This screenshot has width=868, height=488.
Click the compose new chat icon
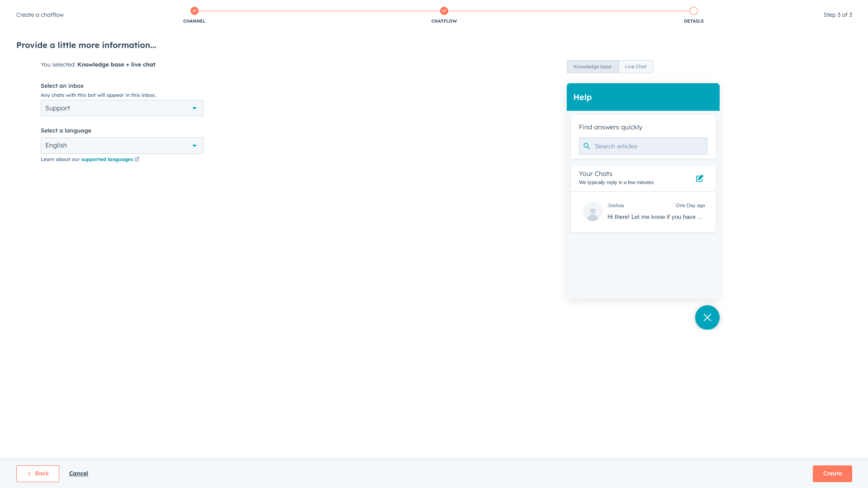pos(699,178)
